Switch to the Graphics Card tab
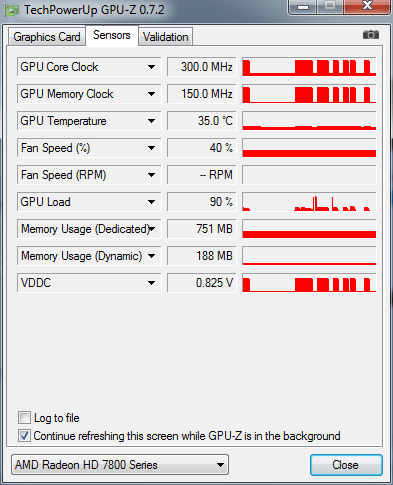 pos(47,37)
